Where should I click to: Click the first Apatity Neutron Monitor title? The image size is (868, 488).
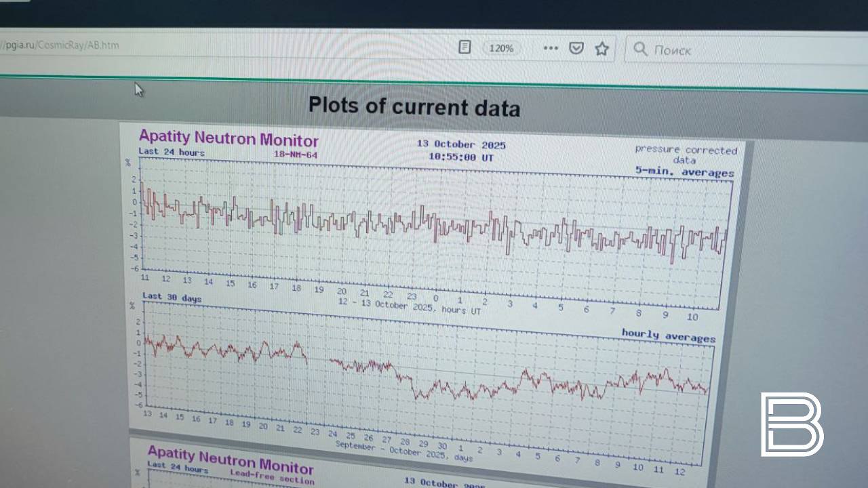click(x=229, y=138)
